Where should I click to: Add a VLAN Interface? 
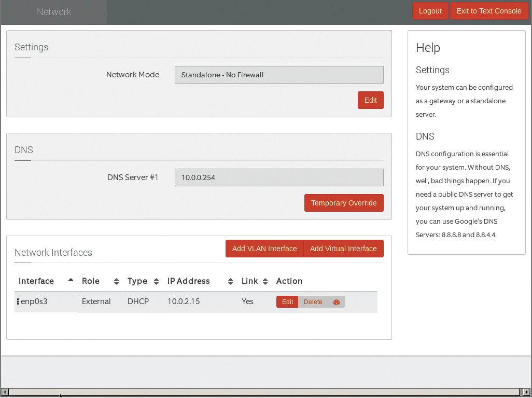pyautogui.click(x=264, y=249)
